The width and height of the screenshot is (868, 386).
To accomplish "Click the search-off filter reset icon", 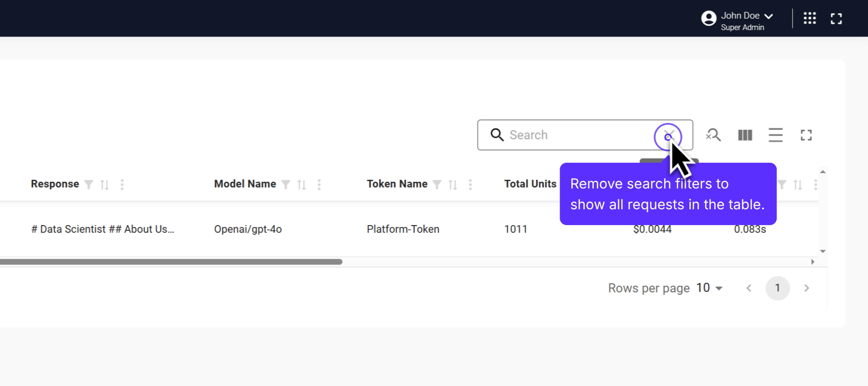I will (713, 135).
